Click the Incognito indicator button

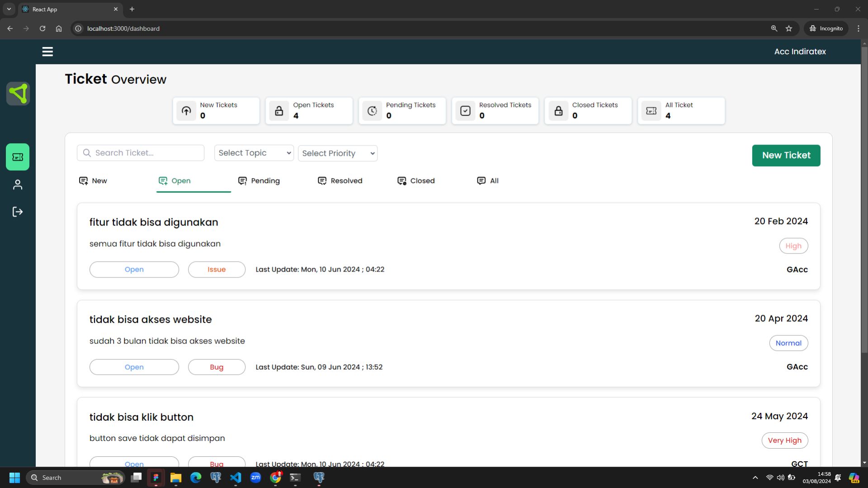click(826, 28)
